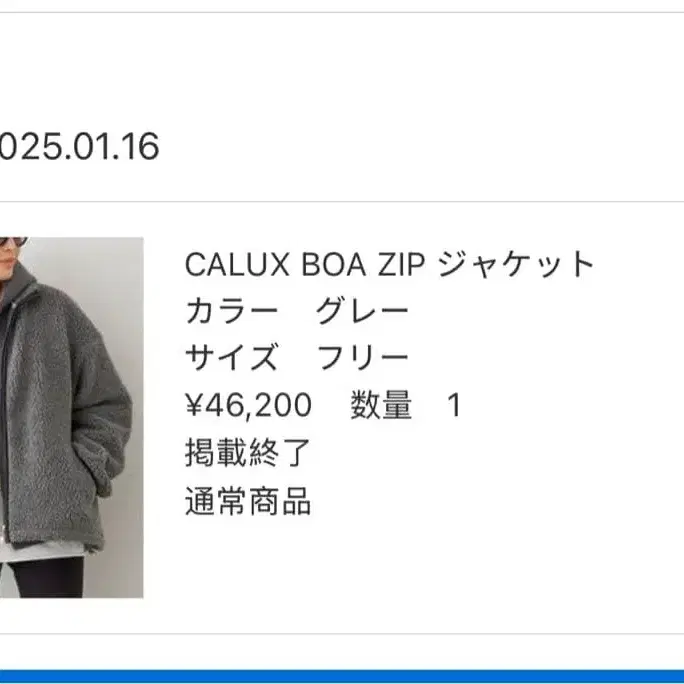
Task: Select the quantity value 1
Action: [x=454, y=405]
